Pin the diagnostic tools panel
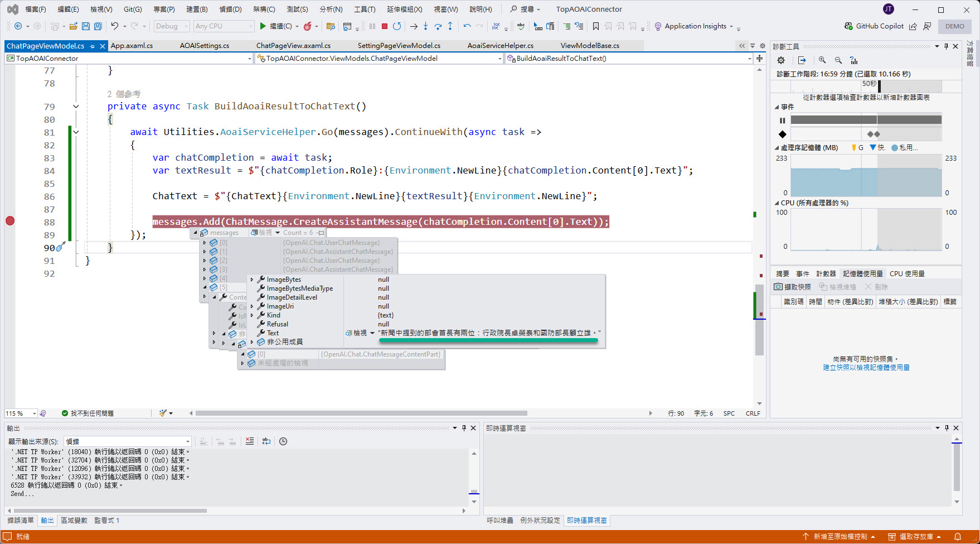 pyautogui.click(x=946, y=46)
